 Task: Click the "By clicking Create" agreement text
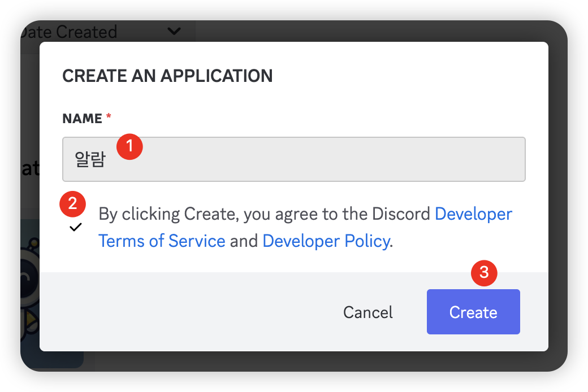point(170,214)
